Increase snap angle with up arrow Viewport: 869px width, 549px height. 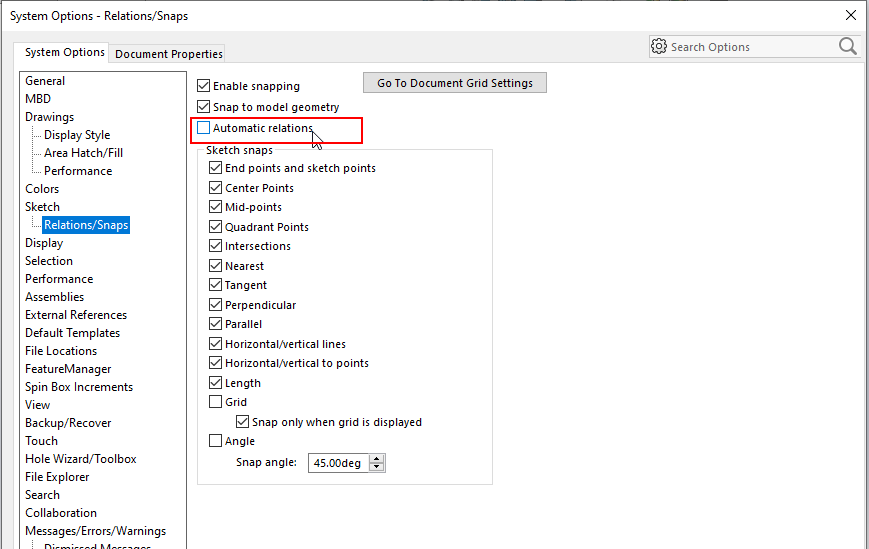pos(377,458)
